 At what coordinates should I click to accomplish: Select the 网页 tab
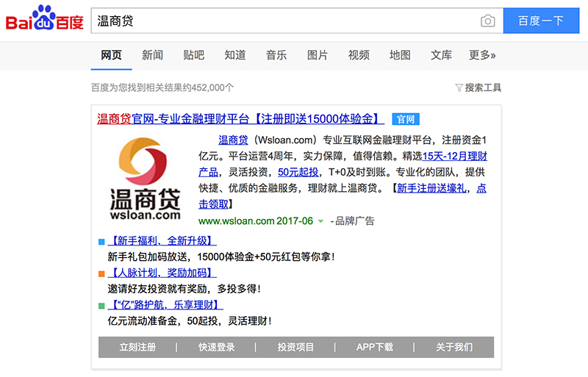(x=112, y=55)
